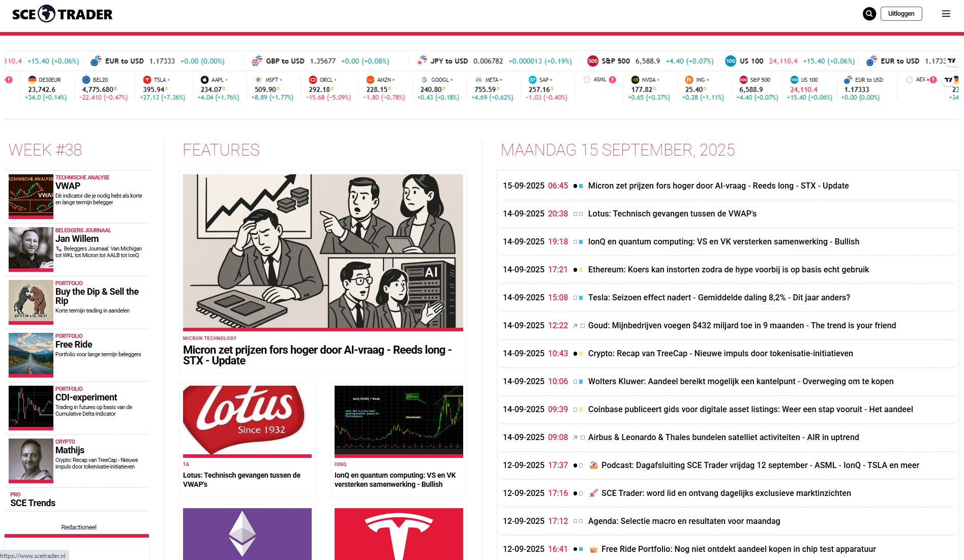
Task: Click the German flag icon of DE30EUR
Action: (x=32, y=80)
